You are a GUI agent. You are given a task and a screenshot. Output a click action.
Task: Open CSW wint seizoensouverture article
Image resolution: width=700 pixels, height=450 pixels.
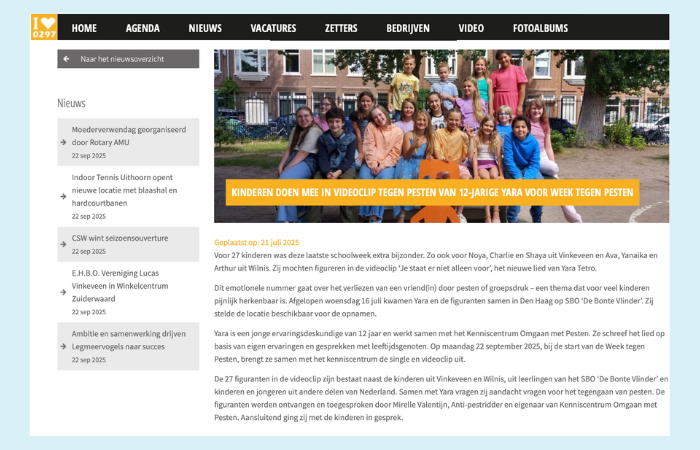120,238
